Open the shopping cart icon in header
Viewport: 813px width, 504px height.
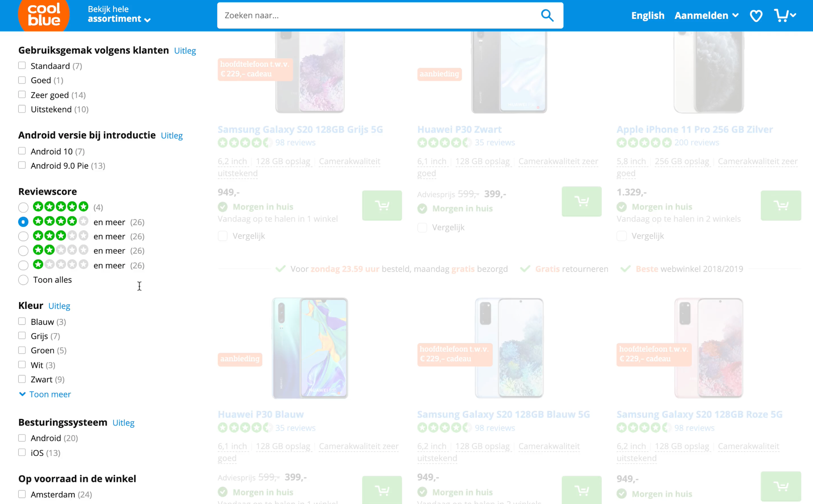point(781,16)
